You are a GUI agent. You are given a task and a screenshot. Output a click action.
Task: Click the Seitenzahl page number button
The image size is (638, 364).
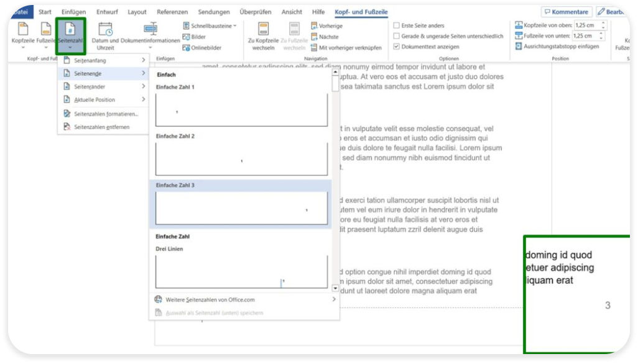[70, 36]
